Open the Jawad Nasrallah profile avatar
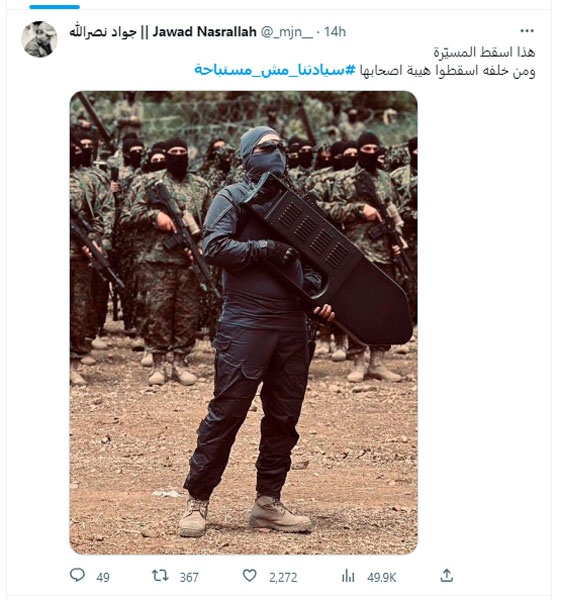Image resolution: width=562 pixels, height=600 pixels. tap(39, 39)
